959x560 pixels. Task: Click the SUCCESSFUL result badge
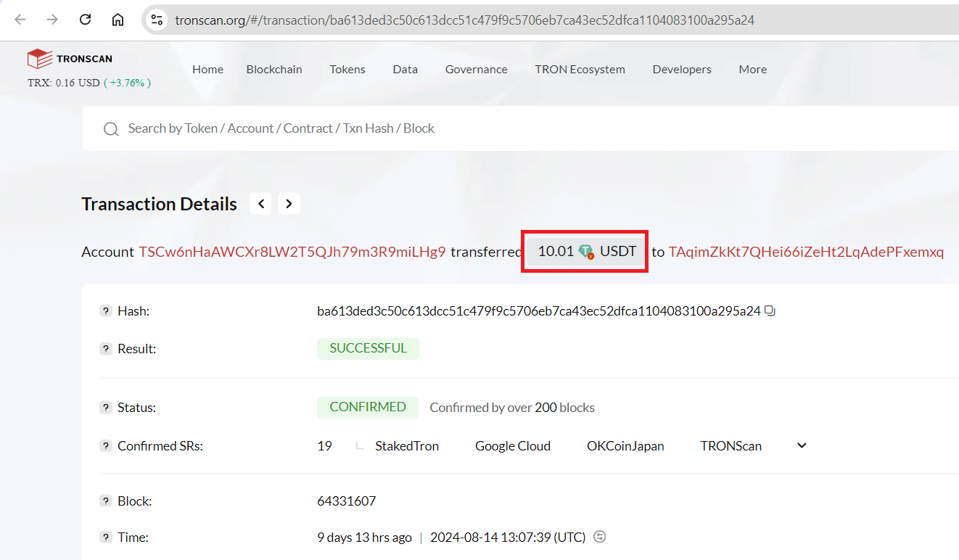[x=368, y=348]
